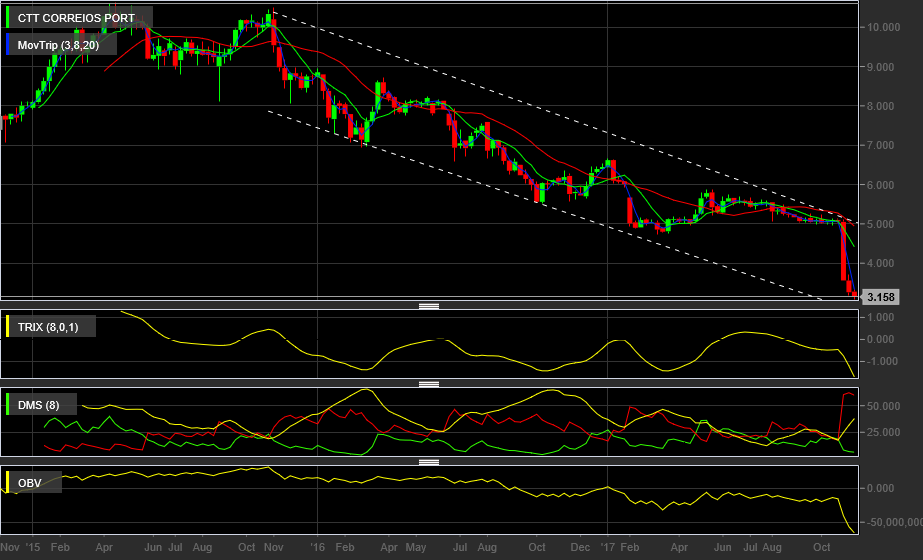Click the 9.000 price axis label

point(881,67)
